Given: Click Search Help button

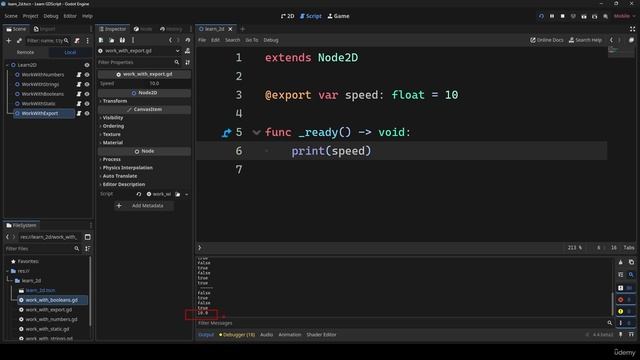Looking at the screenshot, I should point(585,40).
